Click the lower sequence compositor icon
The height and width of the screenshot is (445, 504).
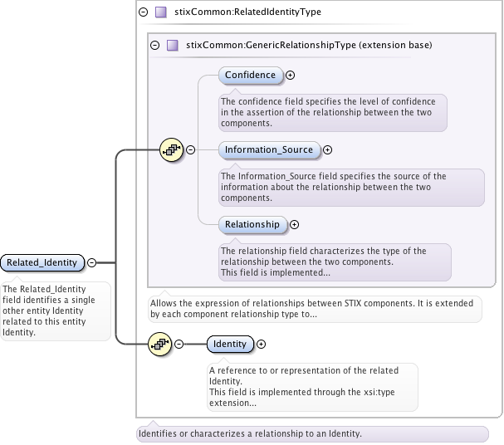tap(159, 344)
